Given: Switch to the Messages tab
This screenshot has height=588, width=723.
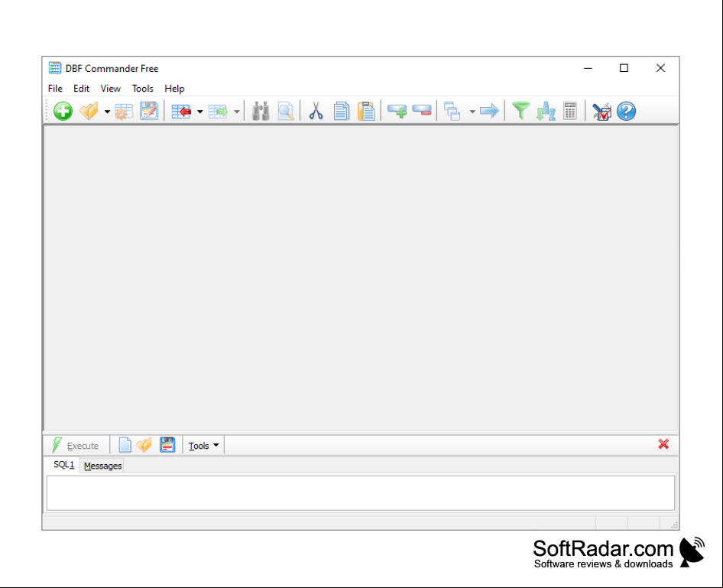Looking at the screenshot, I should (x=103, y=466).
